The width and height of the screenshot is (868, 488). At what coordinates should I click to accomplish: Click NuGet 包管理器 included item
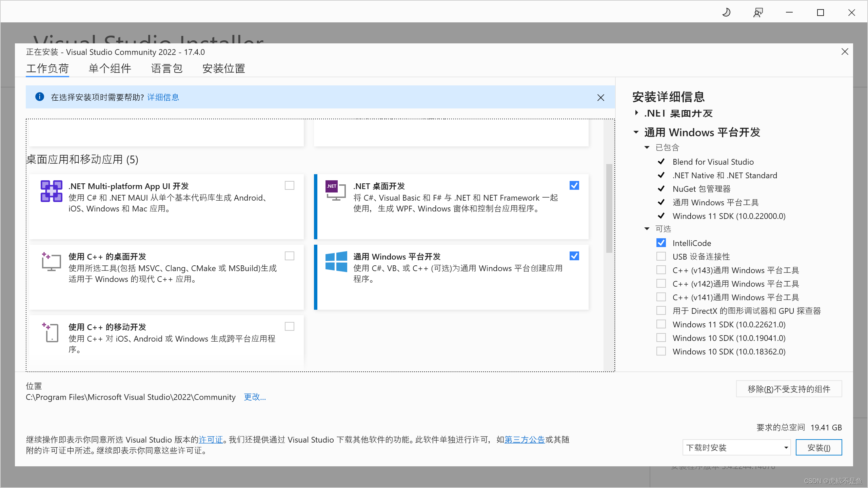[702, 189]
